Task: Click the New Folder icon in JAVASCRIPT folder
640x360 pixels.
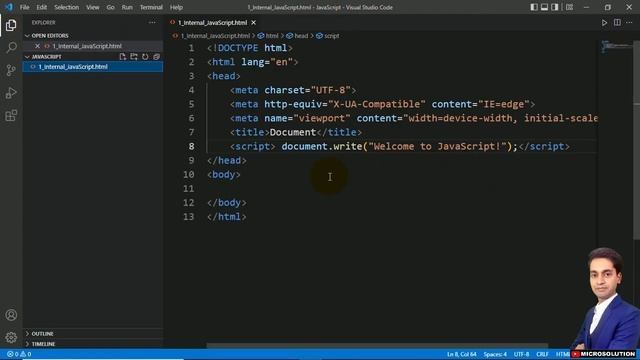Action: coord(134,57)
